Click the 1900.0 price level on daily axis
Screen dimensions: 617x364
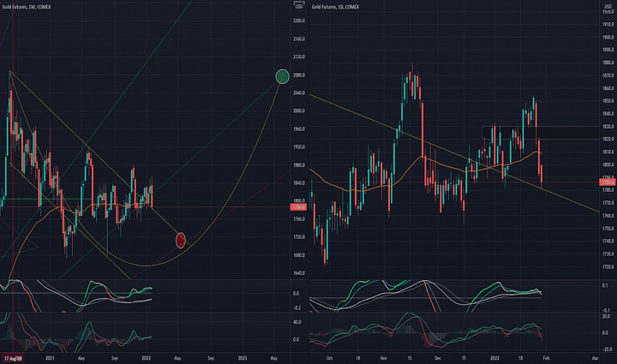click(608, 38)
